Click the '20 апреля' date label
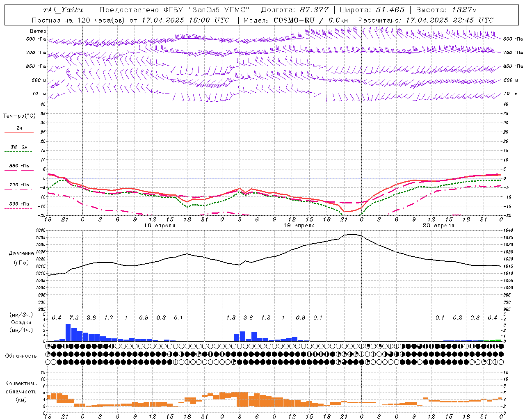The width and height of the screenshot is (525, 420). tap(438, 226)
